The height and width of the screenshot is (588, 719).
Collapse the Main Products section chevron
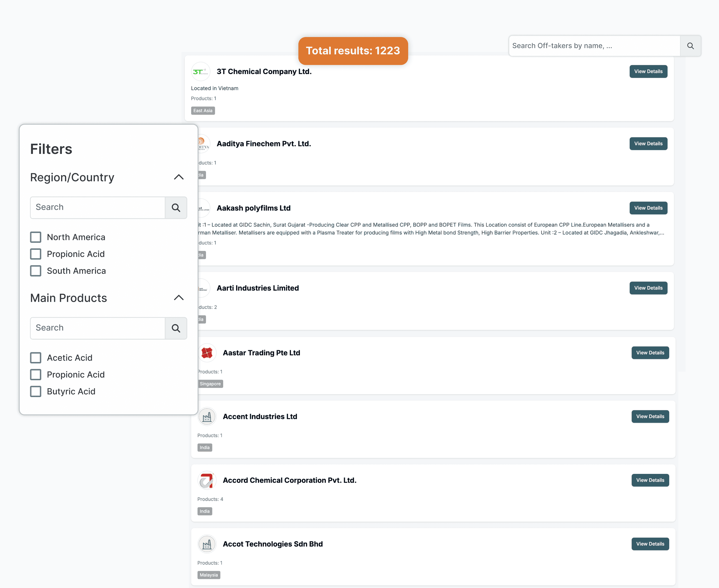pos(179,298)
